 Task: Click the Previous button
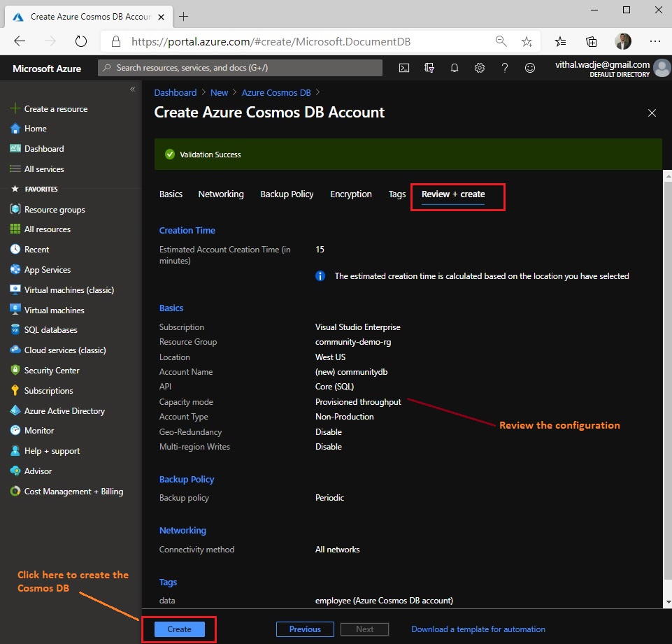[x=305, y=629]
